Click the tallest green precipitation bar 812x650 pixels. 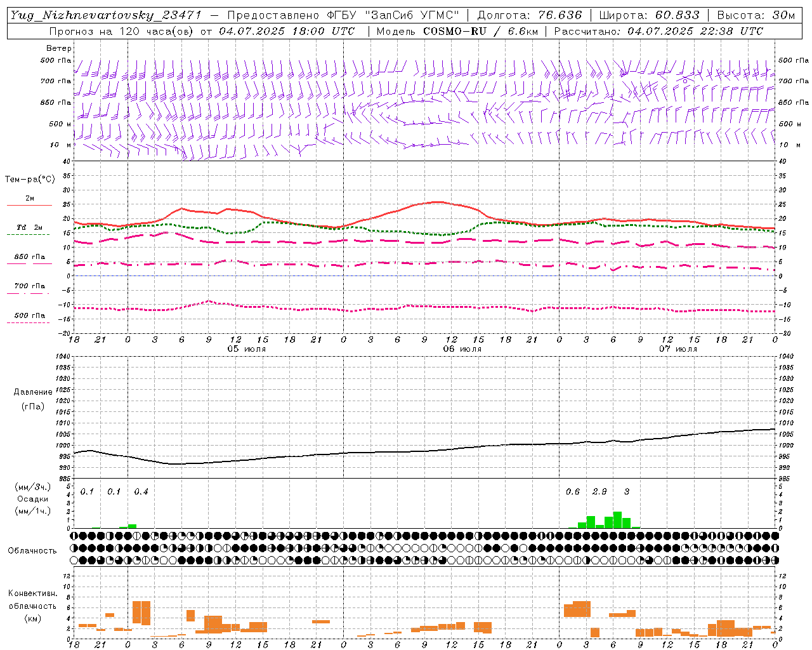pos(617,520)
